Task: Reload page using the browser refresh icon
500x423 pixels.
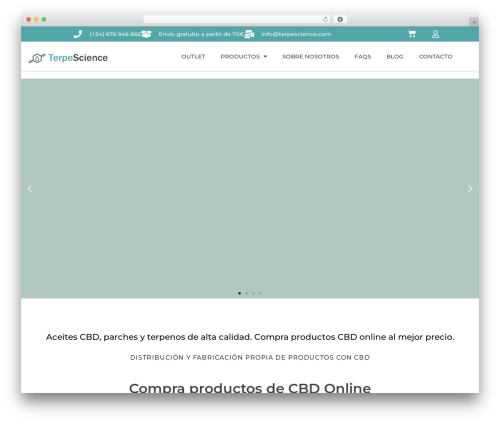Action: click(325, 19)
